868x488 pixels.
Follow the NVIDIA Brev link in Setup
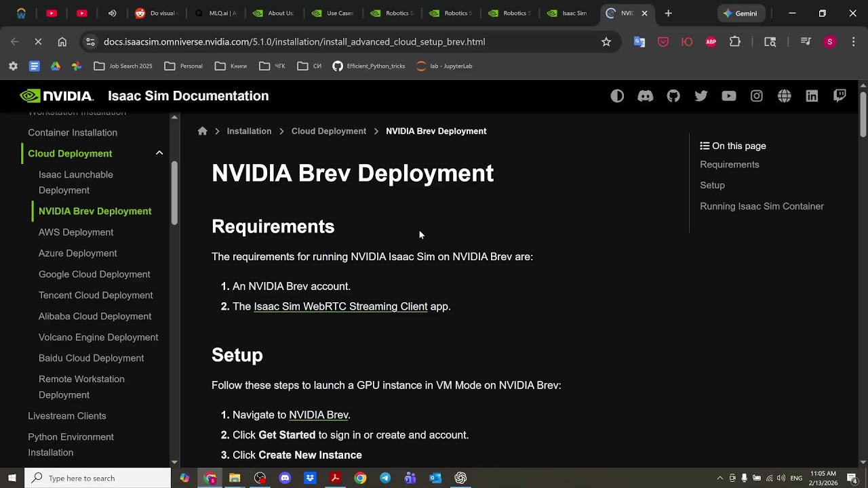coord(318,415)
